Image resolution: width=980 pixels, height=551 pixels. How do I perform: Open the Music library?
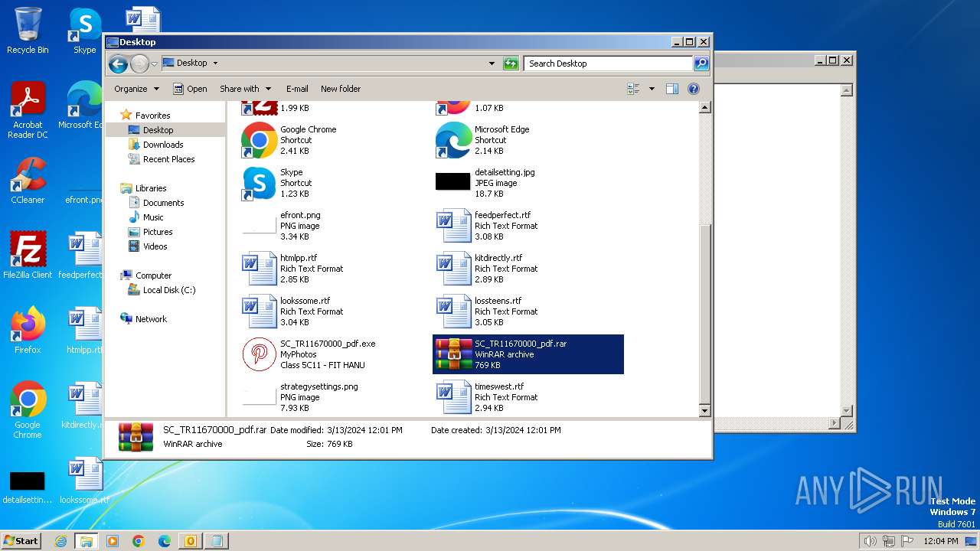[153, 217]
